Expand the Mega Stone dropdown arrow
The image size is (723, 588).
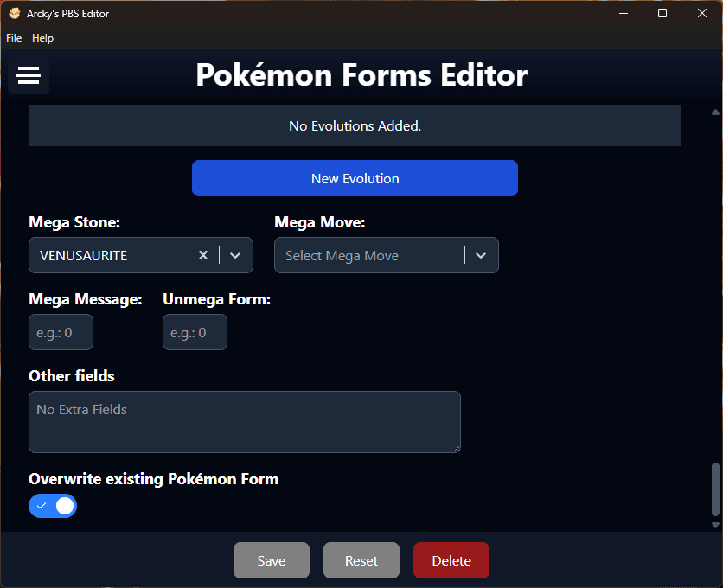[235, 255]
